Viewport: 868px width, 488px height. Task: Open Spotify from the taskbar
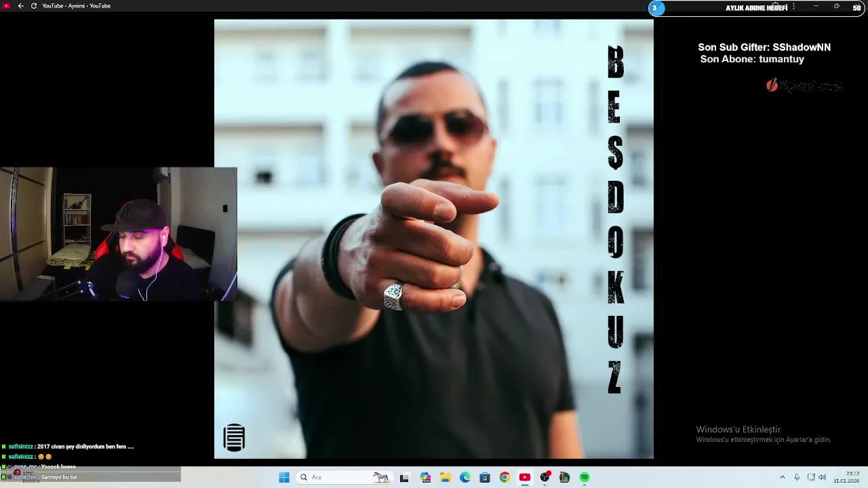pos(585,477)
